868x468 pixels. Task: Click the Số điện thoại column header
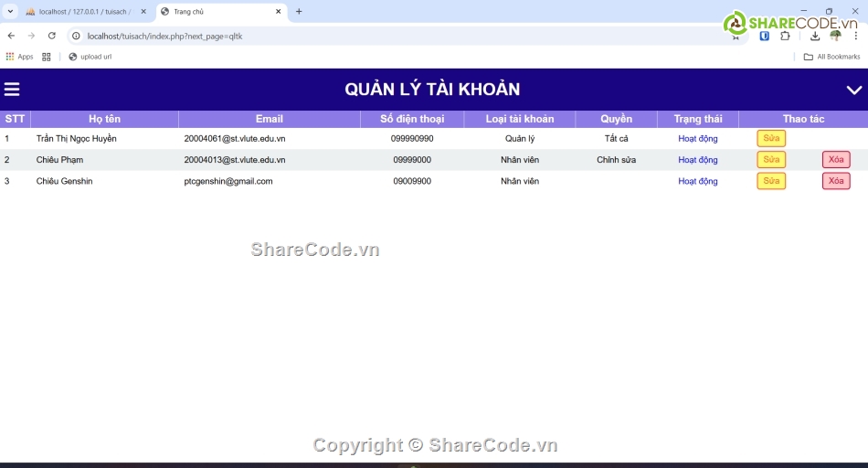(412, 119)
